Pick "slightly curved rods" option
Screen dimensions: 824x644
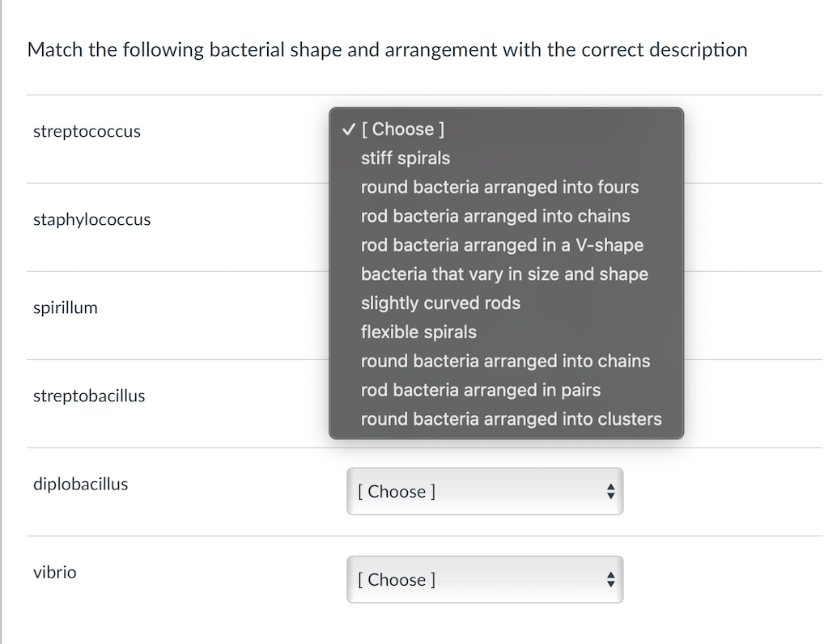tap(441, 303)
